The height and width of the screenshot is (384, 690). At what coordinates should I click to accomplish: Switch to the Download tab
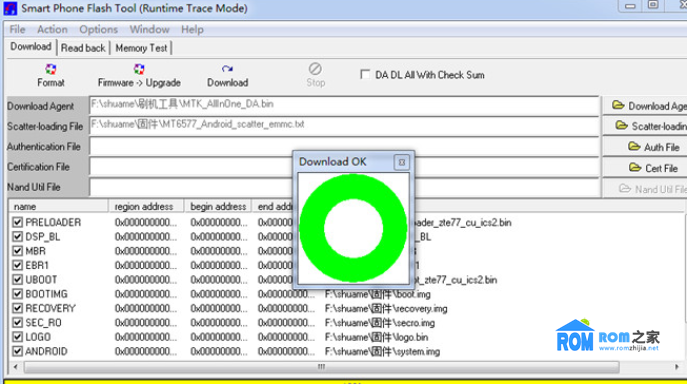(x=31, y=47)
